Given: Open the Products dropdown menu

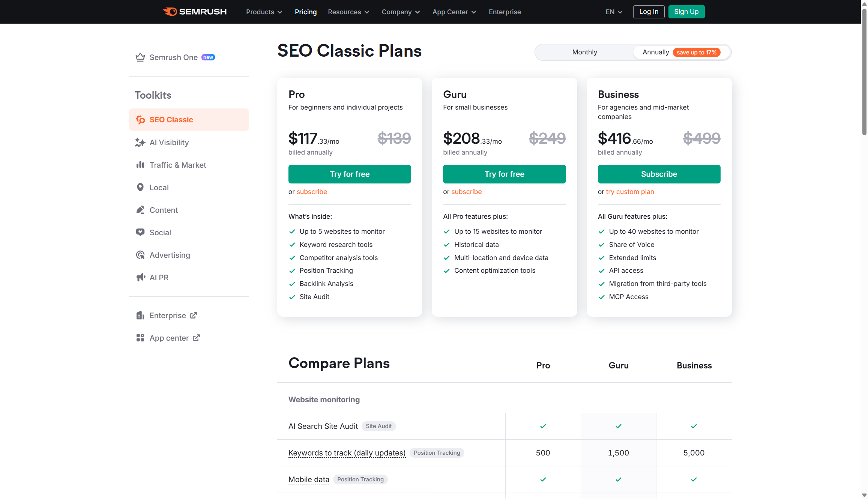Looking at the screenshot, I should point(264,12).
